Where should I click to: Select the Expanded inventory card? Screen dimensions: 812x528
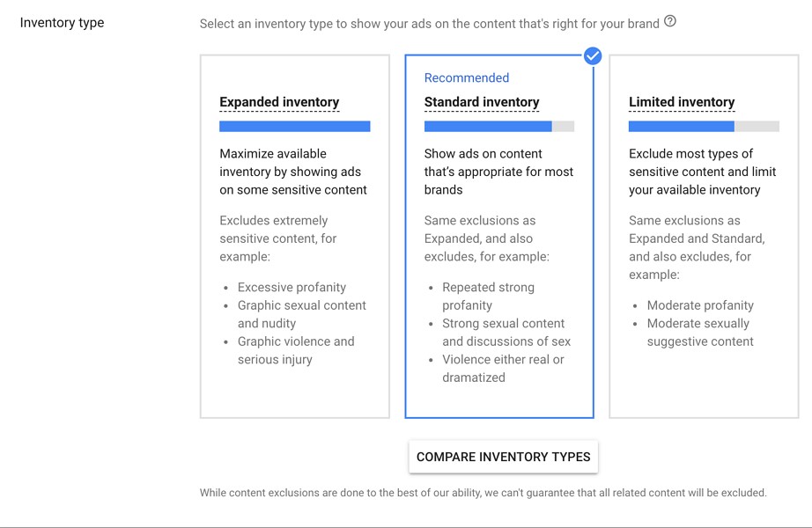point(295,237)
